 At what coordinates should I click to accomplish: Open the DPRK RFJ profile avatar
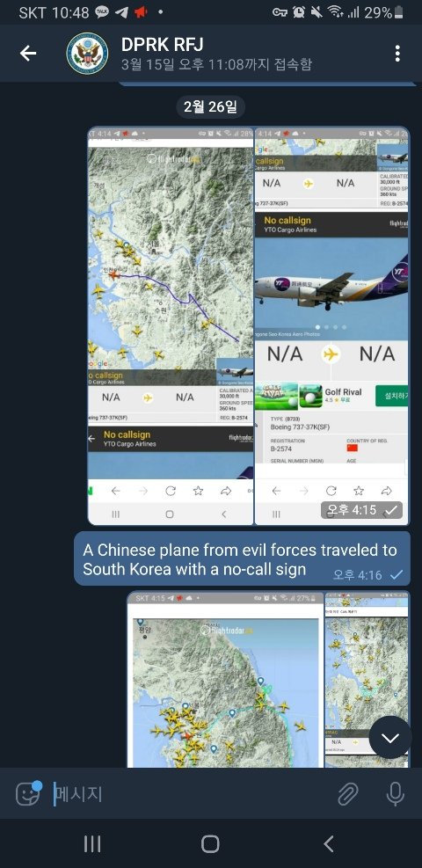coord(87,54)
